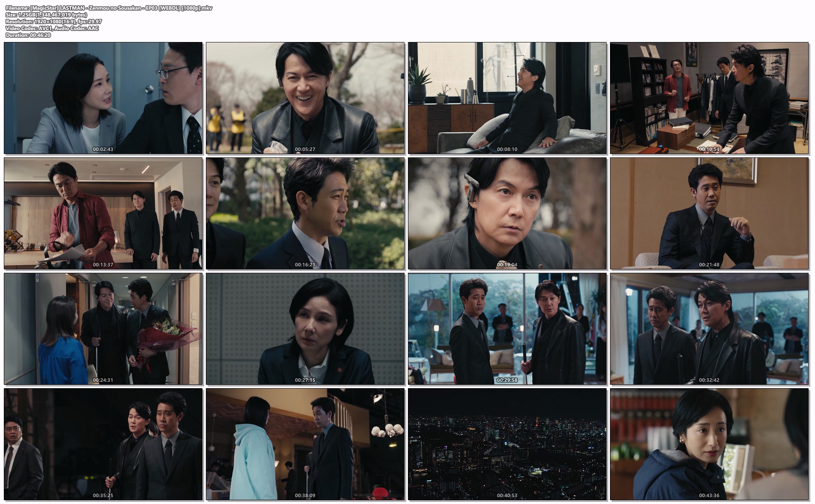Image resolution: width=815 pixels, height=504 pixels.
Task: Open the earpiece close-up at 00:19:04
Action: pyautogui.click(x=507, y=213)
